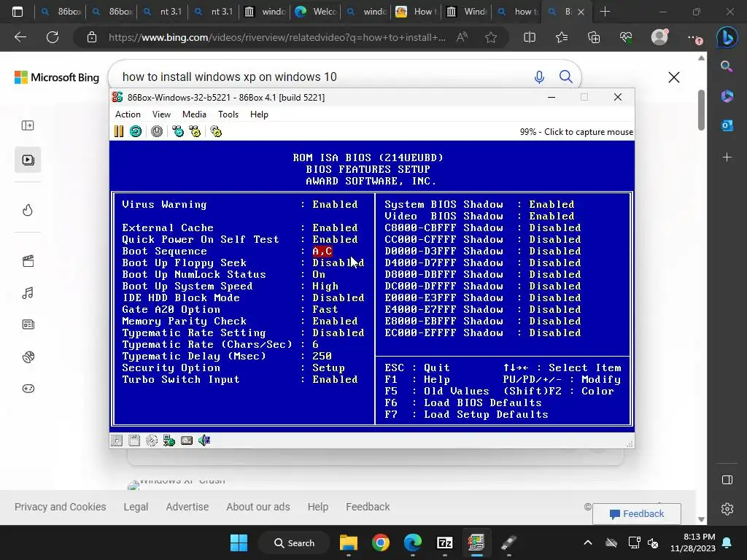Viewport: 747px width, 560px height.
Task: Click the browser Back arrow
Action: coord(20,37)
